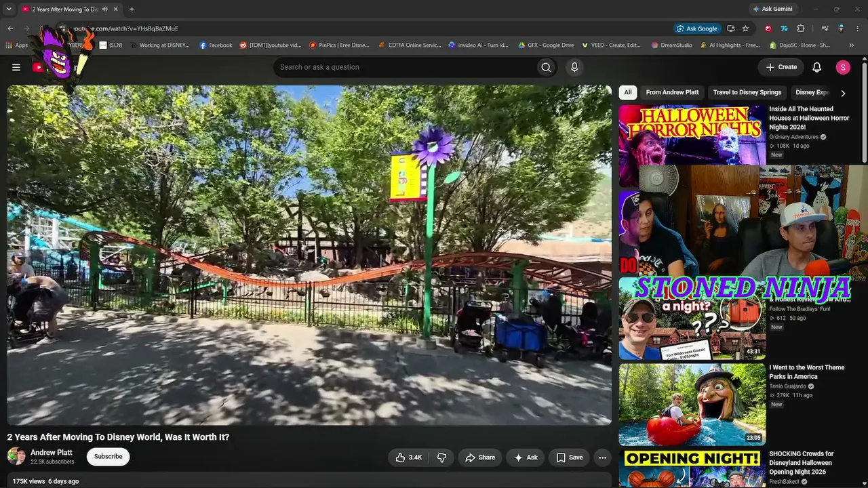Save the video to a playlist
868x488 pixels.
point(570,457)
